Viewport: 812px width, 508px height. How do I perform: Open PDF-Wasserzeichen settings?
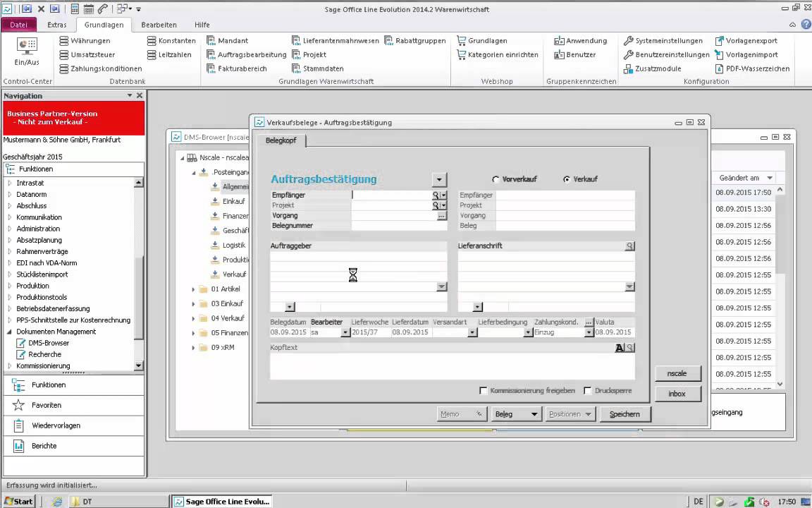(752, 68)
